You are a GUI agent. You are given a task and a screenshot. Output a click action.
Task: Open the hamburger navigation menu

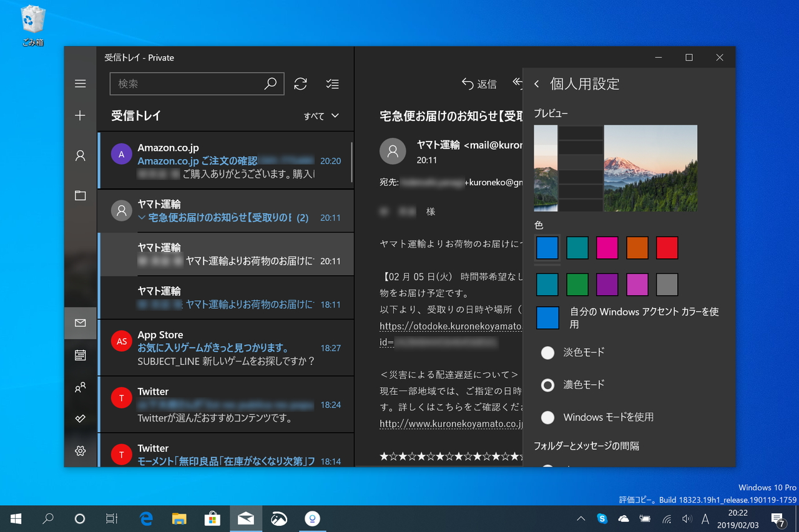pyautogui.click(x=80, y=84)
